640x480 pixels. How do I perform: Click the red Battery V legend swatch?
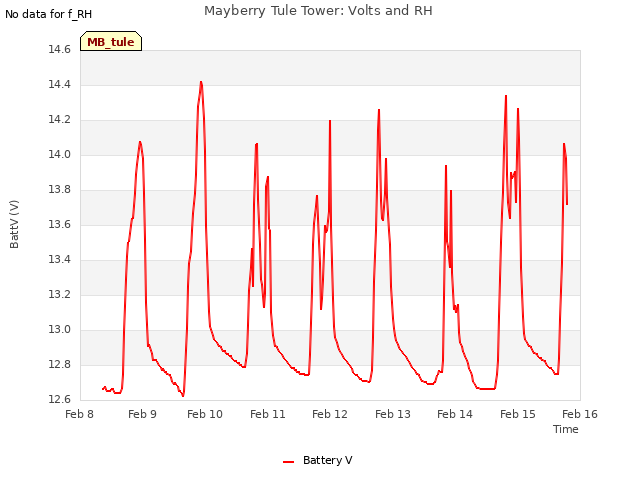[289, 462]
